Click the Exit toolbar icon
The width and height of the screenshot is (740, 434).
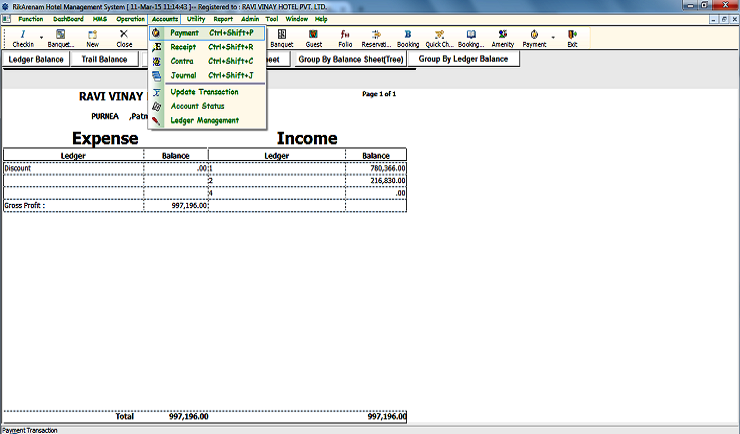click(x=572, y=38)
